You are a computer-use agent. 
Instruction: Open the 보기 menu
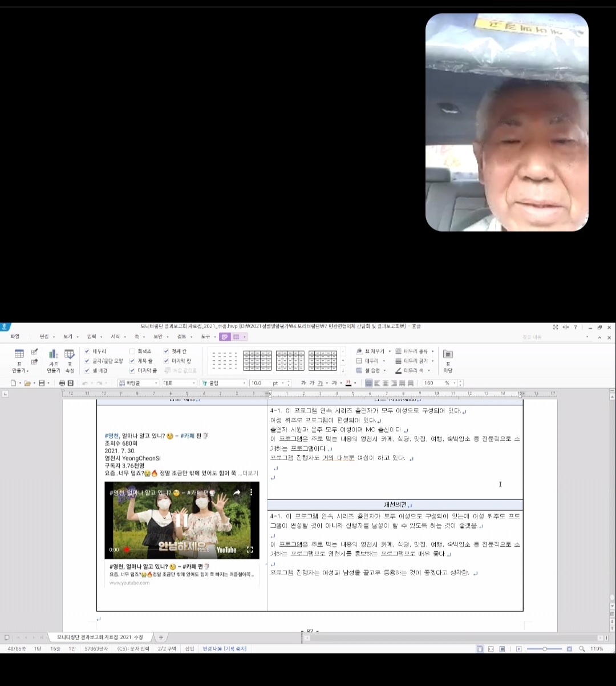pos(68,337)
